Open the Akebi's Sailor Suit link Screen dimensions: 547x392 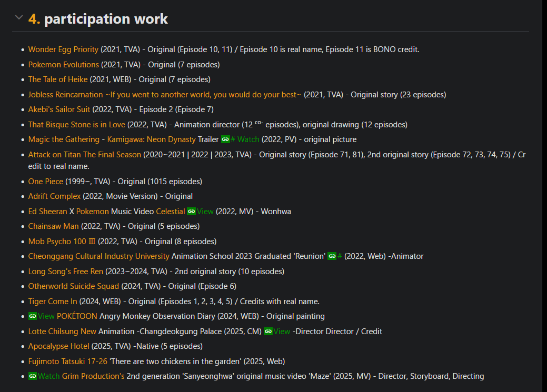coord(59,109)
